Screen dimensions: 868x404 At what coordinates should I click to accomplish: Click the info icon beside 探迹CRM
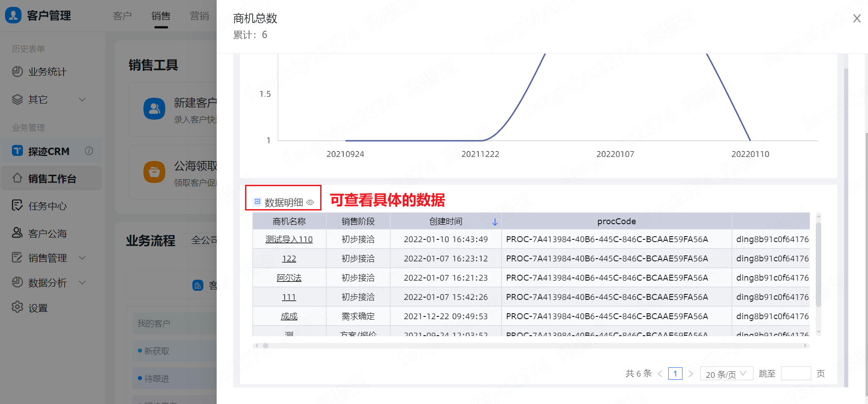89,151
